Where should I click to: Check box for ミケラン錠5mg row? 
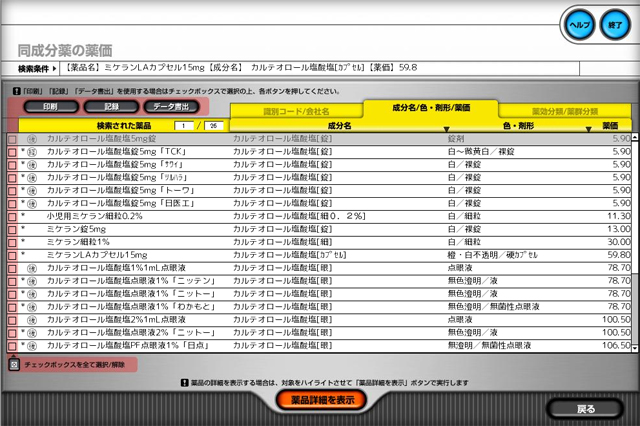tap(12, 230)
